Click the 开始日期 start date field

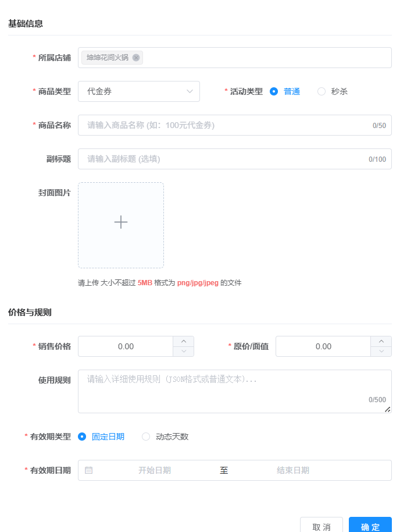[x=155, y=470]
